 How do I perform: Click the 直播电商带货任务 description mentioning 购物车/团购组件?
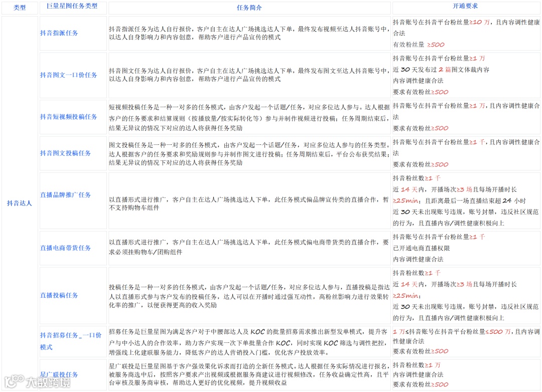(x=249, y=247)
